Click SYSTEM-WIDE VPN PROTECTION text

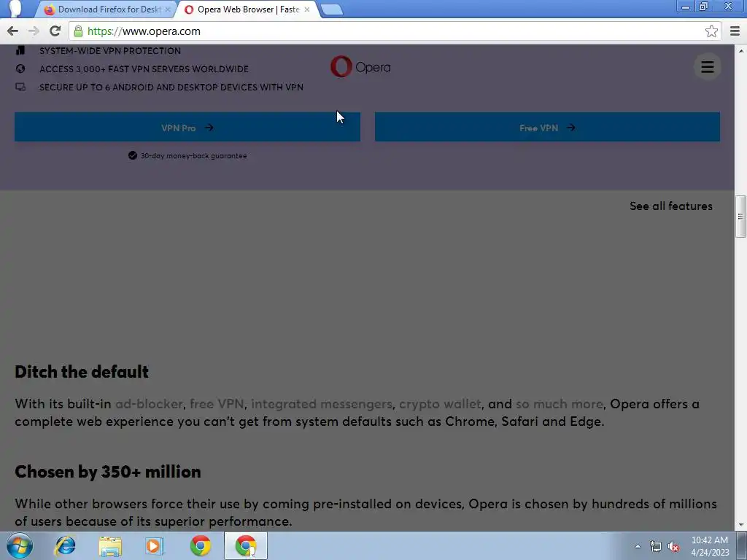point(110,51)
